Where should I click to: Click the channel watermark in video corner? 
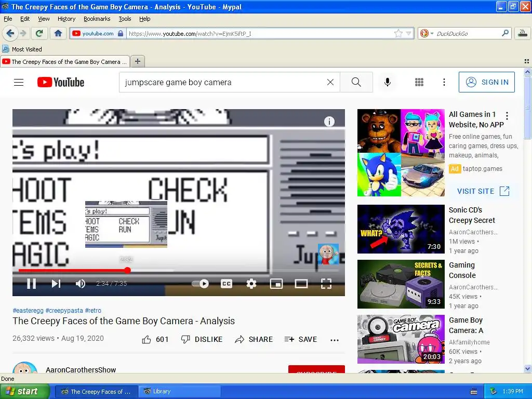tap(328, 254)
